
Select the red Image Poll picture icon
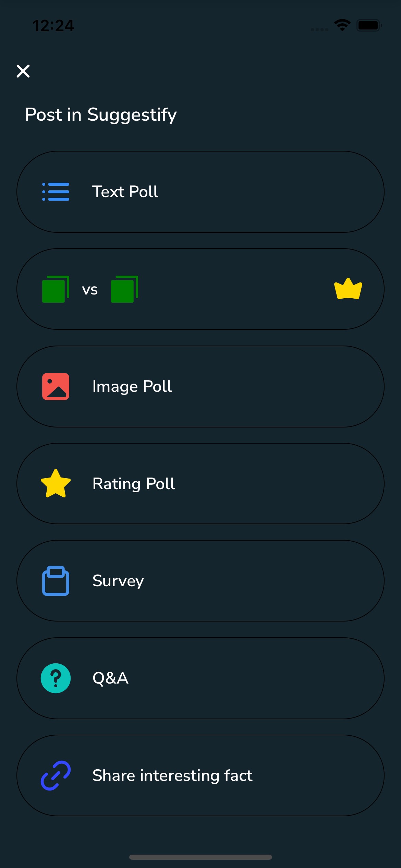point(56,386)
